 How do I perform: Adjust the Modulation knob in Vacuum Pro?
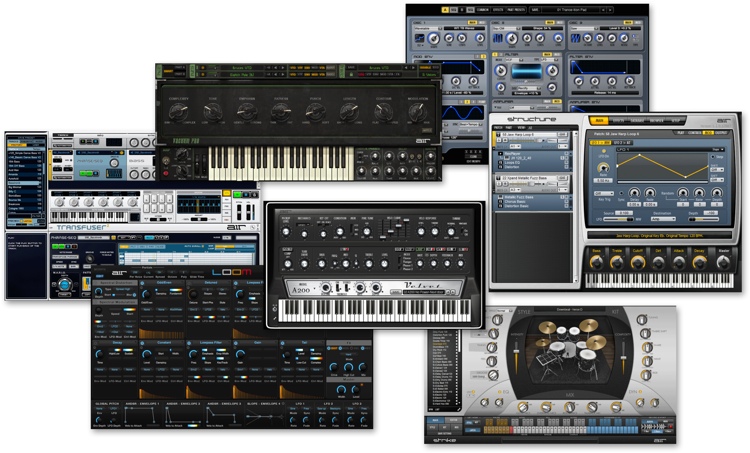point(418,113)
